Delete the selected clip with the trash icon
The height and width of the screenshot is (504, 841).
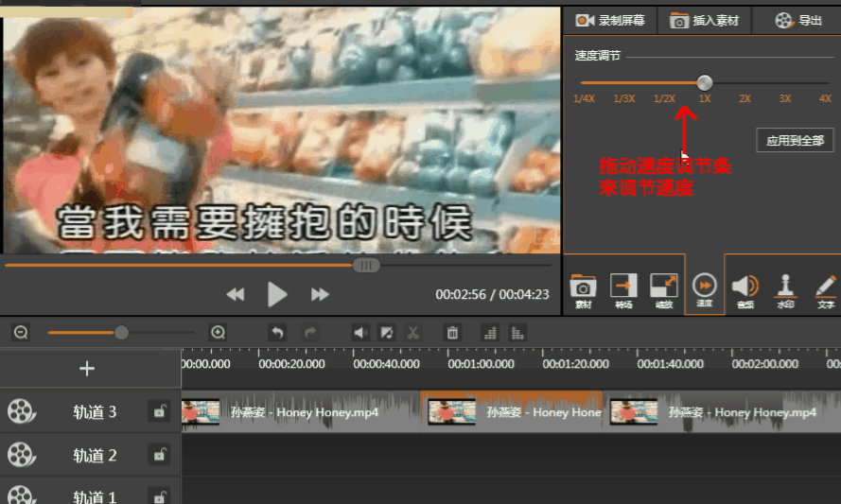click(452, 333)
